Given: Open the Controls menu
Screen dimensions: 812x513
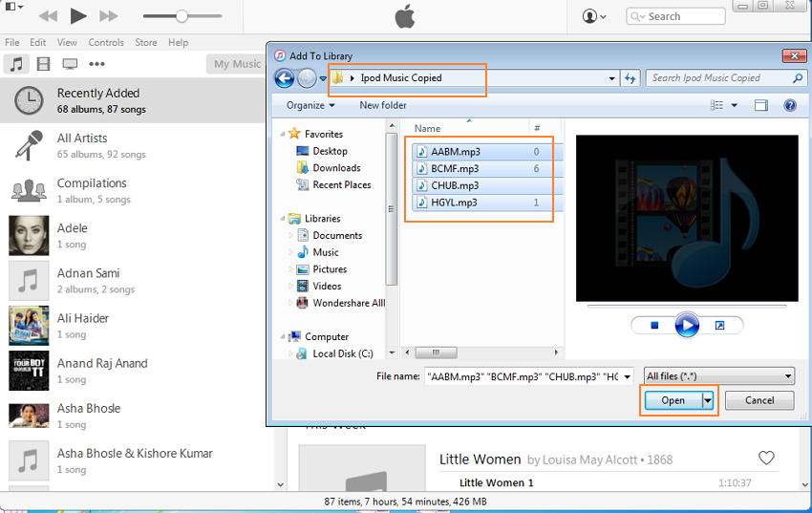Looking at the screenshot, I should 106,43.
